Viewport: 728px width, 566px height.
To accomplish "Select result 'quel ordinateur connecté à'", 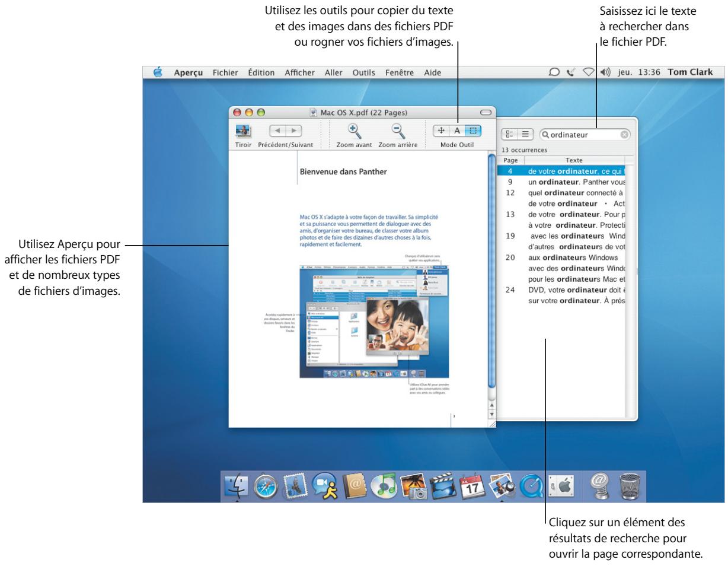I will coord(574,193).
